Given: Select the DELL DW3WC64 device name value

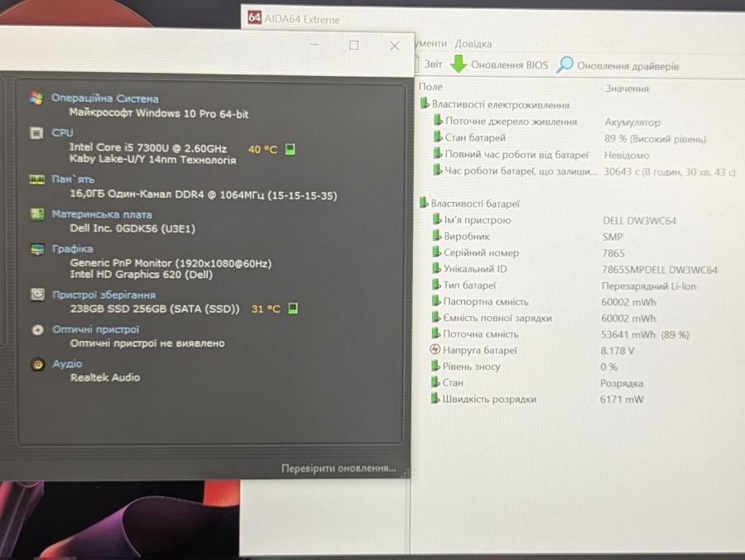Looking at the screenshot, I should [639, 220].
